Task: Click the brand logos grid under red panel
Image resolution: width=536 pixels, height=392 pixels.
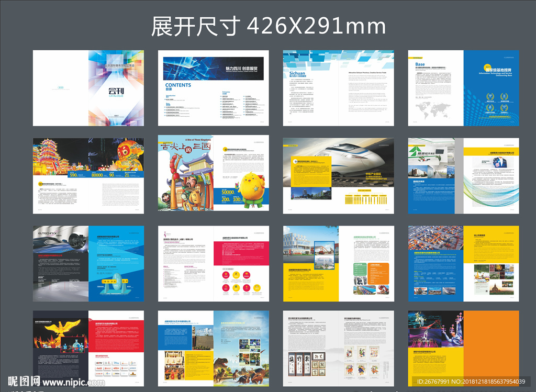Action: 116,368
